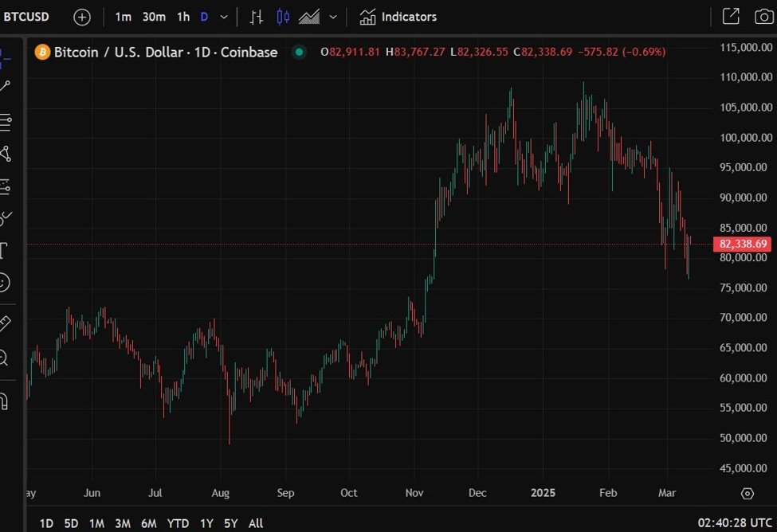Take a chart snapshot with camera icon
Viewport: 777px width, 532px height.
coord(762,17)
